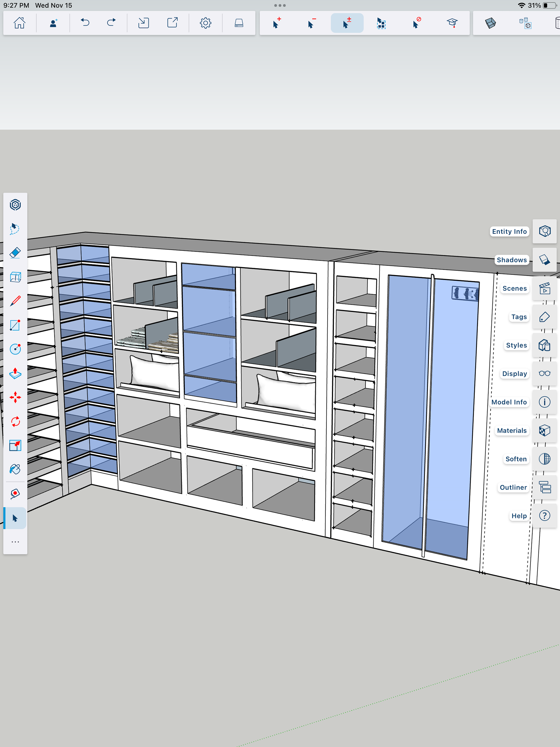
Task: Enable add-to-selection mode
Action: 276,23
